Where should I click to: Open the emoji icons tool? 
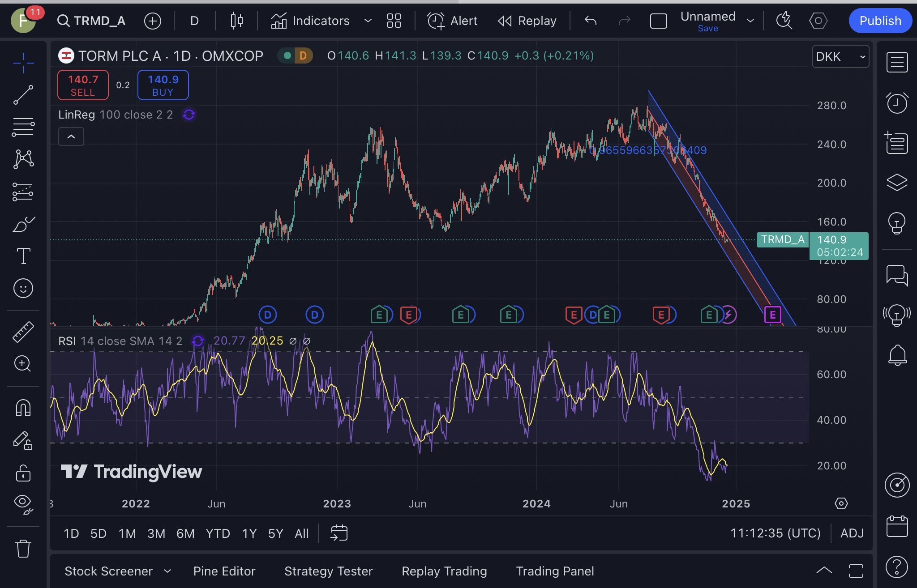23,288
